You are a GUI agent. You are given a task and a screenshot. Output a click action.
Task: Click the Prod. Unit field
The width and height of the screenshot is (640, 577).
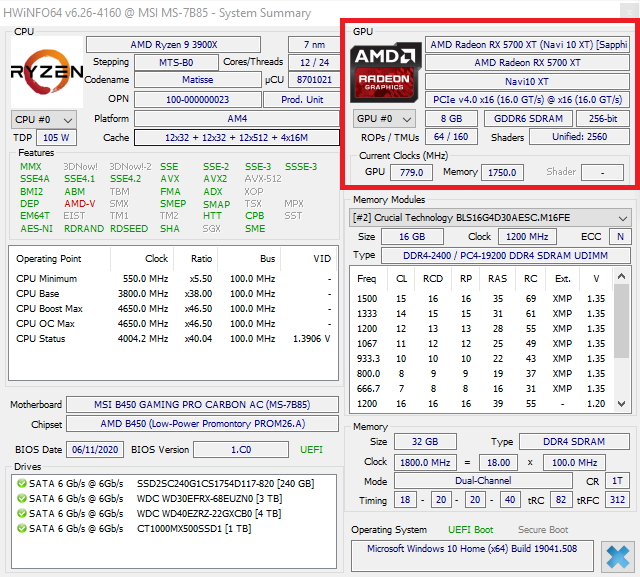(302, 100)
